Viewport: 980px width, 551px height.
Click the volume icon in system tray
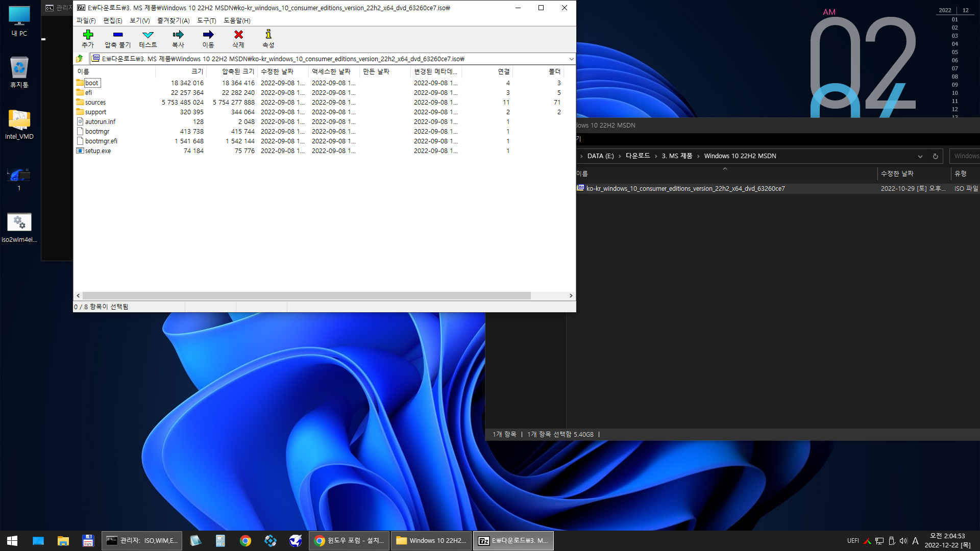tap(903, 541)
